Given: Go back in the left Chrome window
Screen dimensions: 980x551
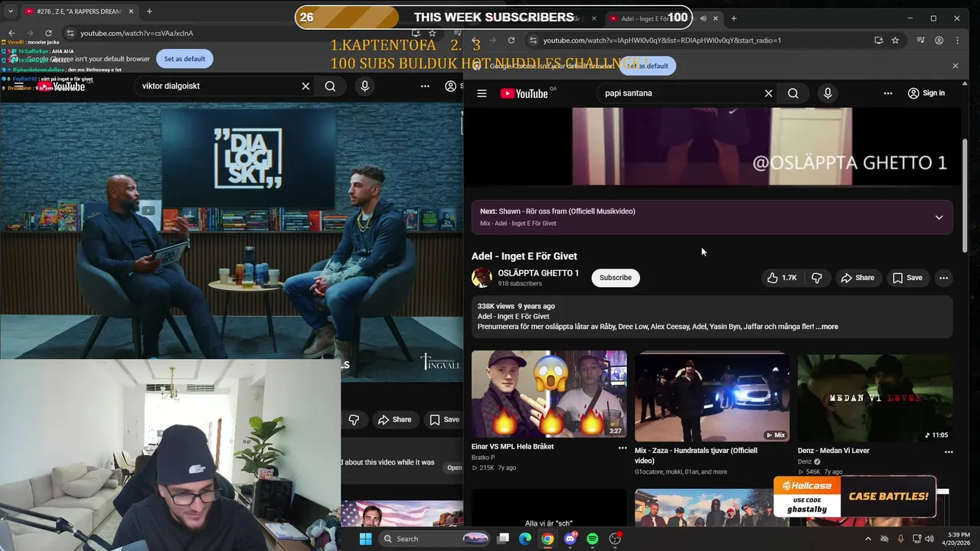Looking at the screenshot, I should coord(11,33).
